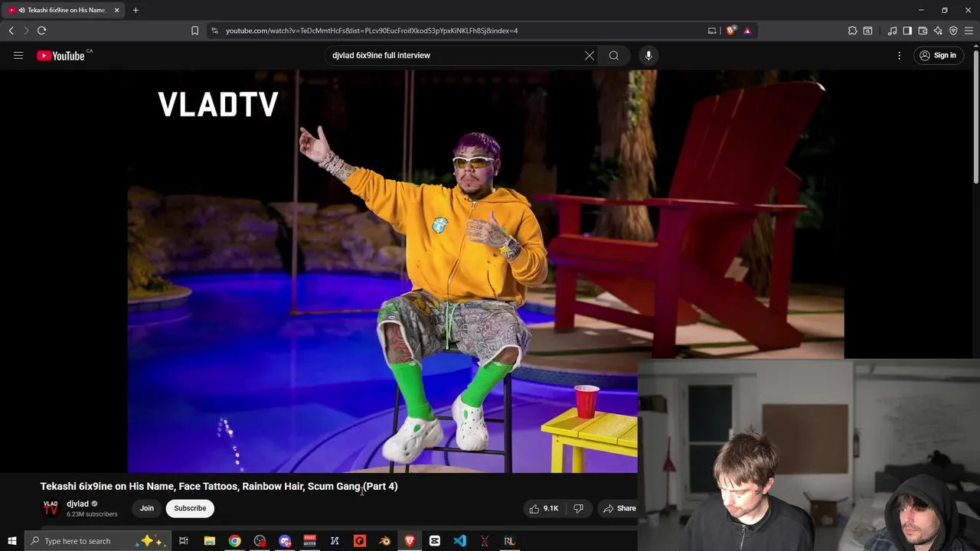Click the install app screen icon in address bar
The image size is (980, 551).
712,31
